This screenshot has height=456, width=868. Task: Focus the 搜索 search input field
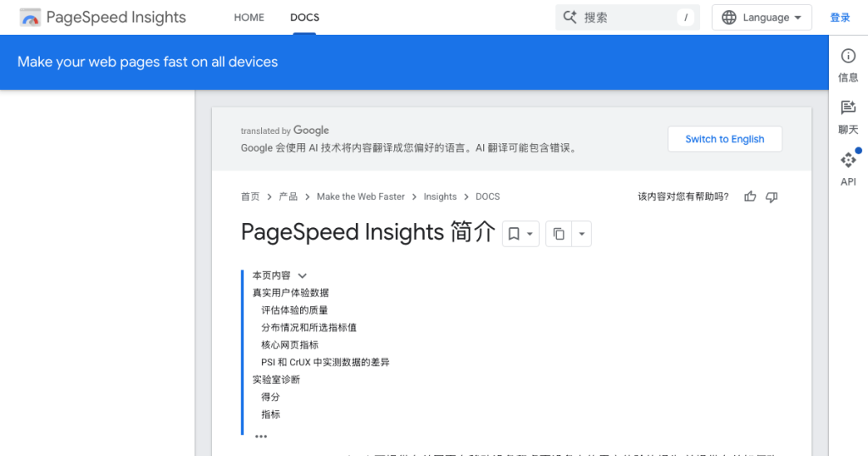pyautogui.click(x=628, y=18)
